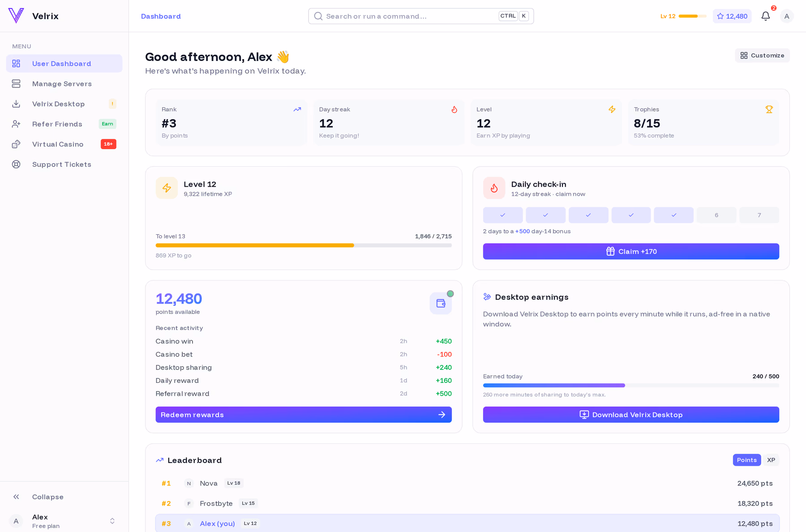This screenshot has height=532, width=806.
Task: Click the flame icon on Day streak card
Action: pyautogui.click(x=454, y=109)
